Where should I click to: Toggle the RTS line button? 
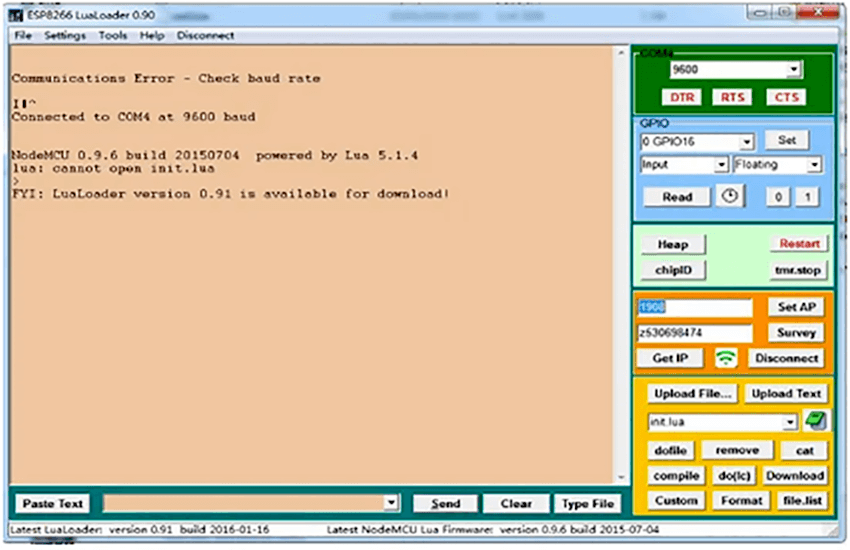point(732,97)
